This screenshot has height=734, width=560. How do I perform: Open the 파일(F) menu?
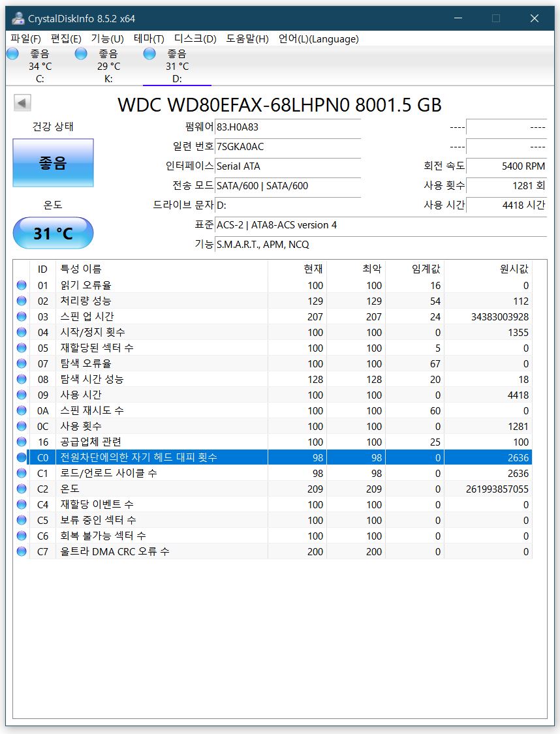25,39
